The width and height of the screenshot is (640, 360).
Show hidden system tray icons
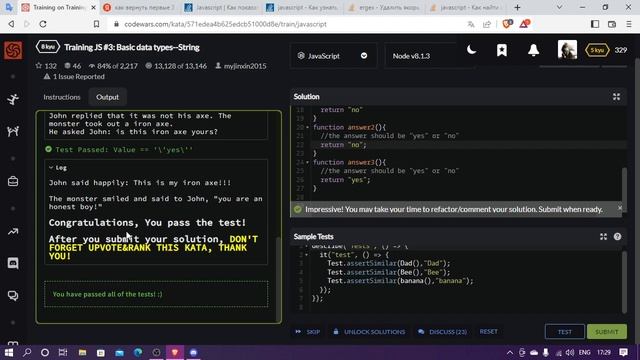pos(510,352)
